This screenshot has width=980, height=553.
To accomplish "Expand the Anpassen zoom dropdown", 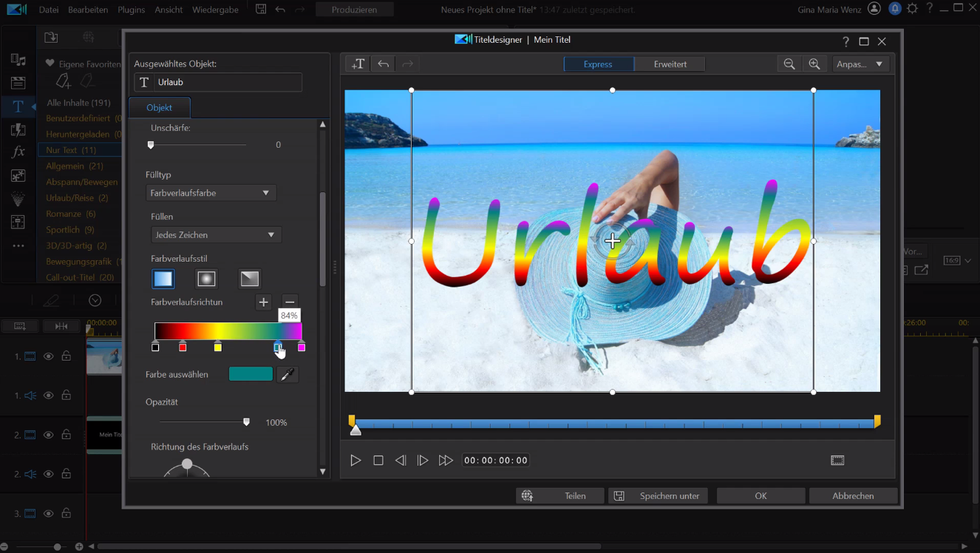I will (x=860, y=64).
